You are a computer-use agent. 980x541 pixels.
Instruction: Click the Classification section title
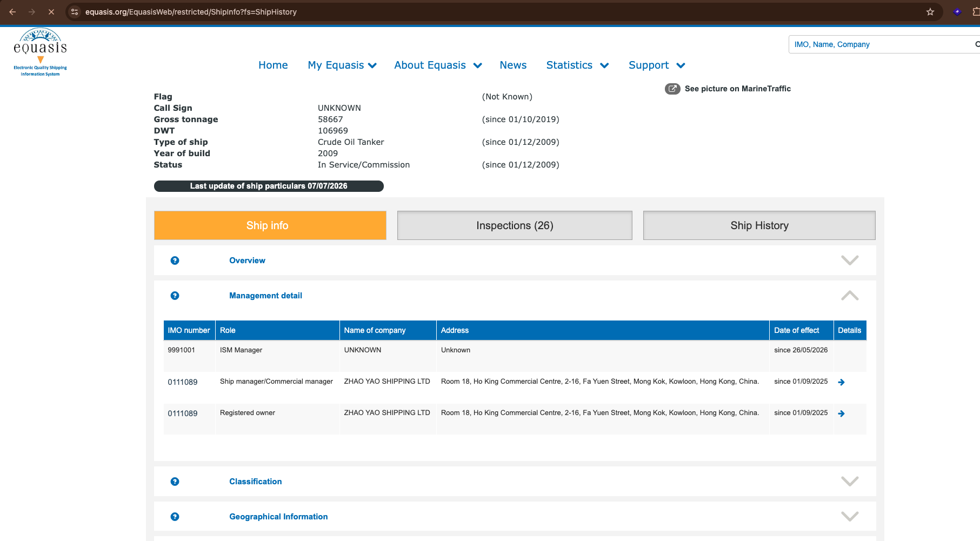(255, 482)
